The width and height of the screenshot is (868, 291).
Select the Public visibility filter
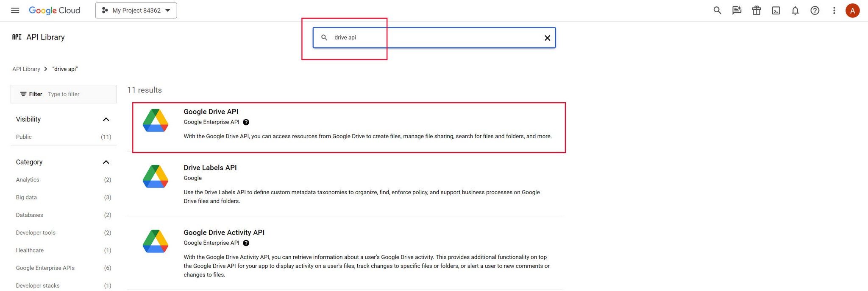tap(64, 137)
